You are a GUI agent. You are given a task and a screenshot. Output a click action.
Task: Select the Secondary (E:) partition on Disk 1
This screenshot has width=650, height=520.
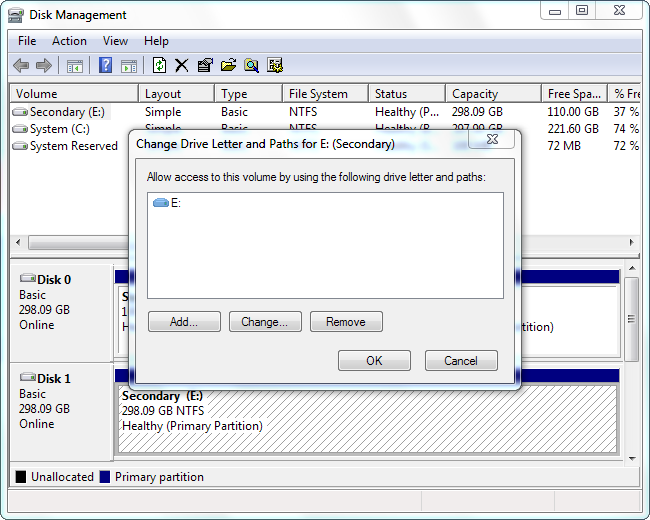367,419
